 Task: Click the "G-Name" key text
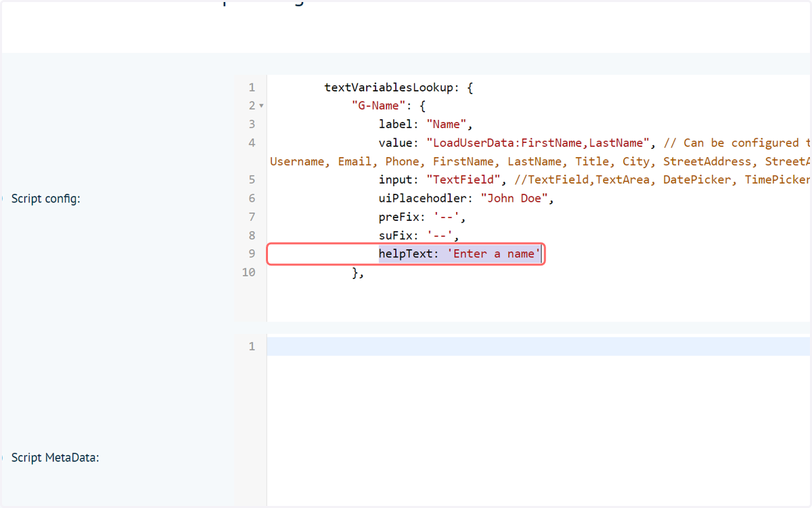379,106
